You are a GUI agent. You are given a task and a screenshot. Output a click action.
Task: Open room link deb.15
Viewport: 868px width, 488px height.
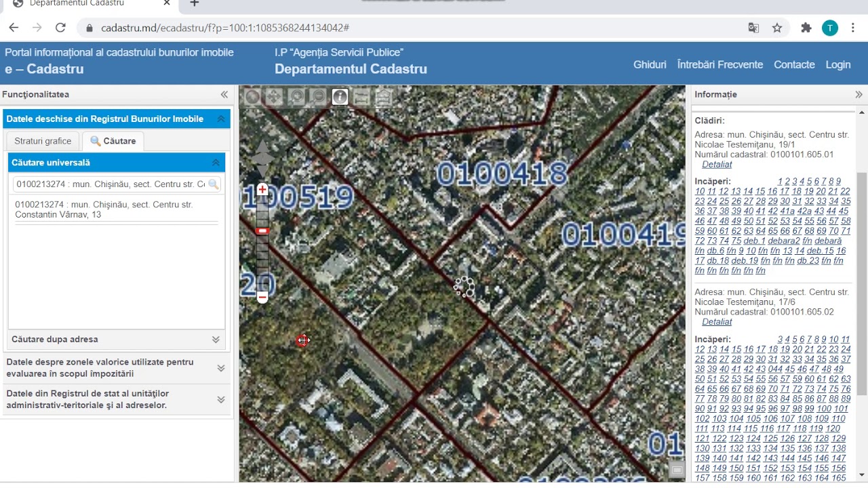pyautogui.click(x=821, y=251)
